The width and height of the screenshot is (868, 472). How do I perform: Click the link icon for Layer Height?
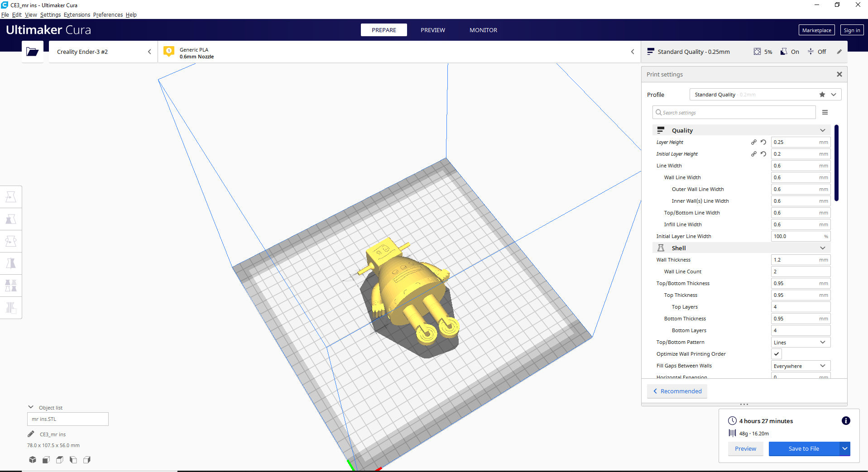point(754,142)
